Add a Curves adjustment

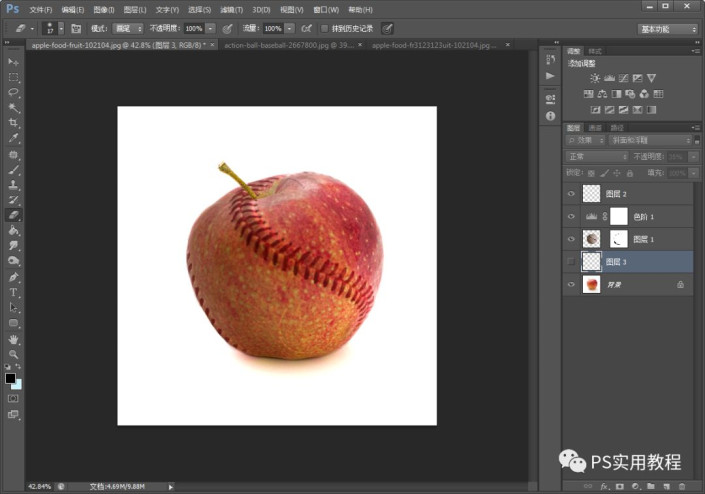(623, 78)
